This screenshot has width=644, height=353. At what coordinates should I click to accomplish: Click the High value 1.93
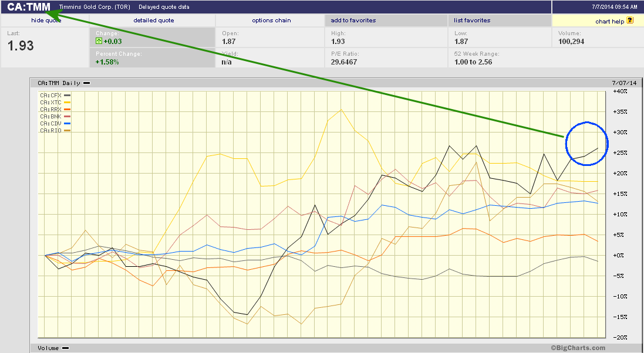coord(338,42)
